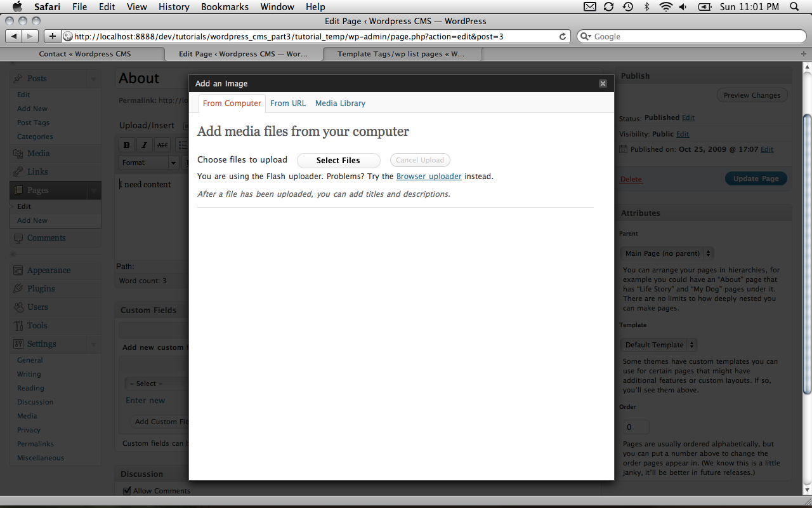812x508 pixels.
Task: Edit the Published status link
Action: pos(688,117)
